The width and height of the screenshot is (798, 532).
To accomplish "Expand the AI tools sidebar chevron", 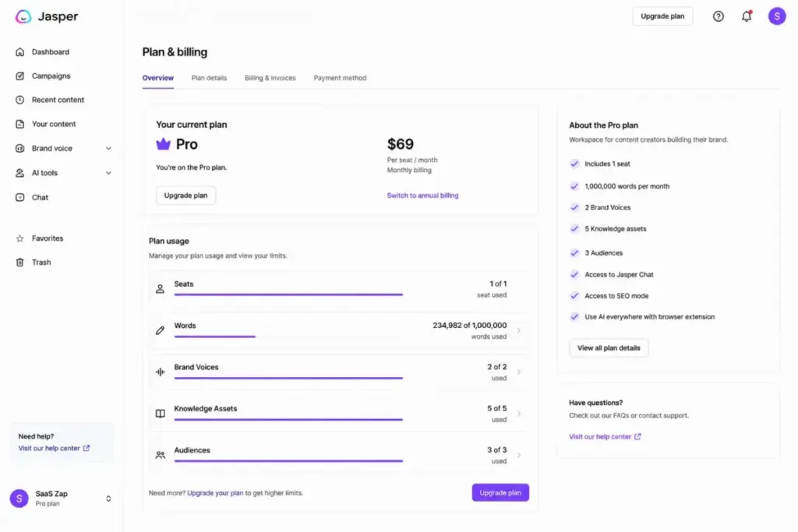I will (108, 173).
